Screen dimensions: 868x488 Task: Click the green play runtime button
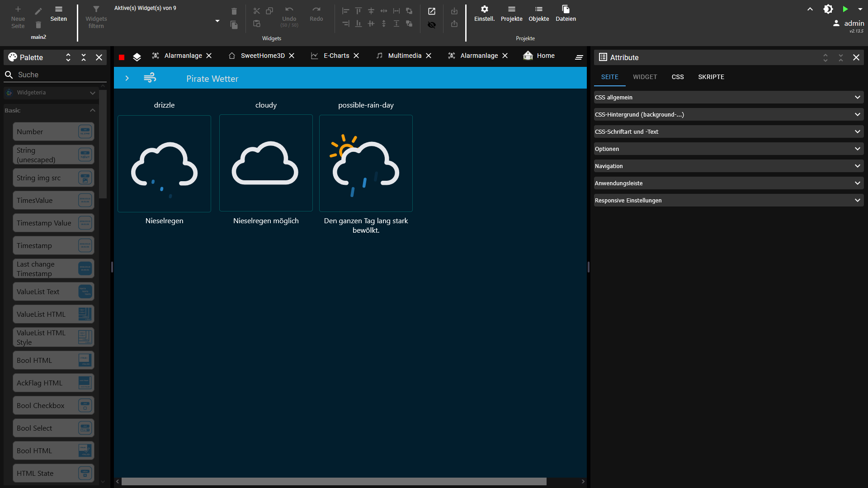845,9
